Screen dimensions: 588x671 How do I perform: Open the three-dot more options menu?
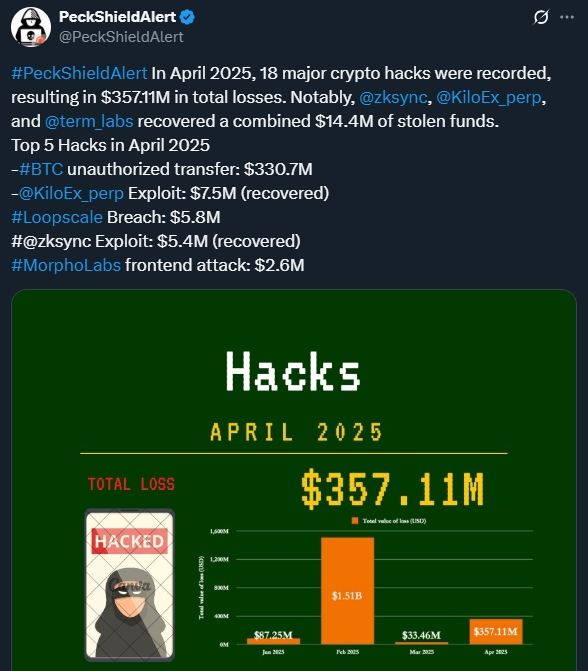click(567, 17)
